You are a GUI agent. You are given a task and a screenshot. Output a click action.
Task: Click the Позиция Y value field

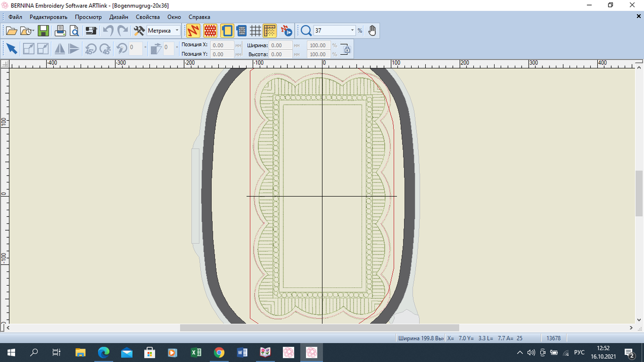click(222, 54)
